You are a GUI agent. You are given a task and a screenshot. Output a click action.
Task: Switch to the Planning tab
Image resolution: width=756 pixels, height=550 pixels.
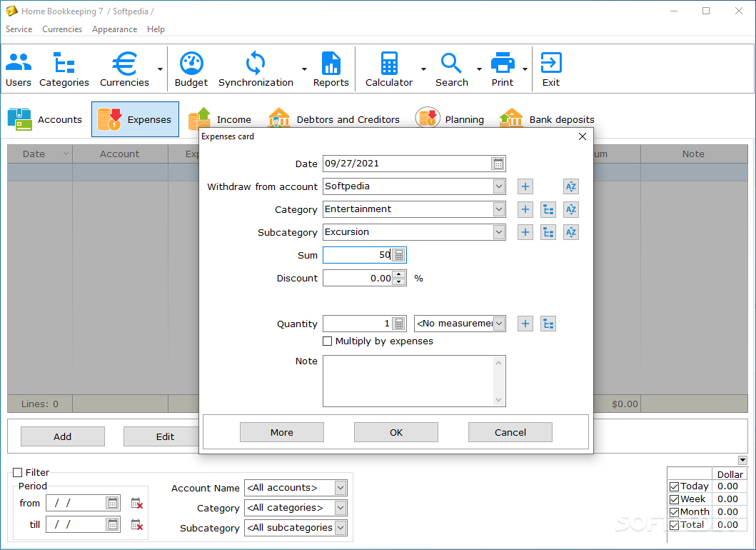449,119
